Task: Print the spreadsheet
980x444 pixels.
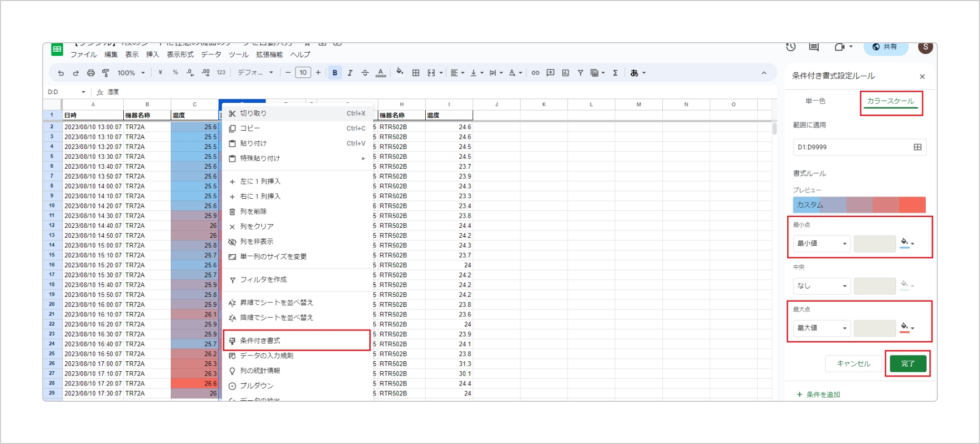Action: [x=91, y=73]
